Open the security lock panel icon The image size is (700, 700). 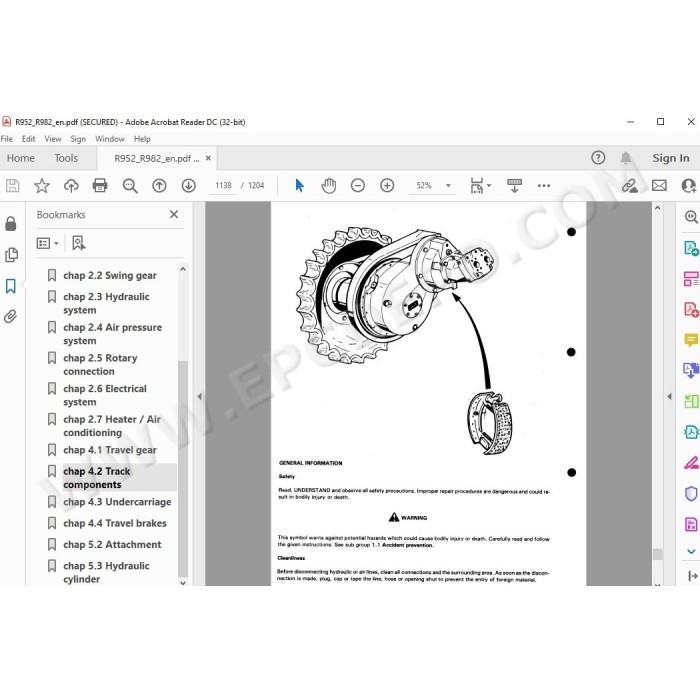pyautogui.click(x=11, y=224)
